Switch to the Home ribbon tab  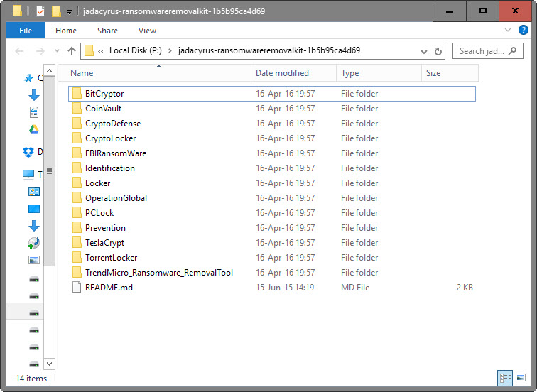66,31
